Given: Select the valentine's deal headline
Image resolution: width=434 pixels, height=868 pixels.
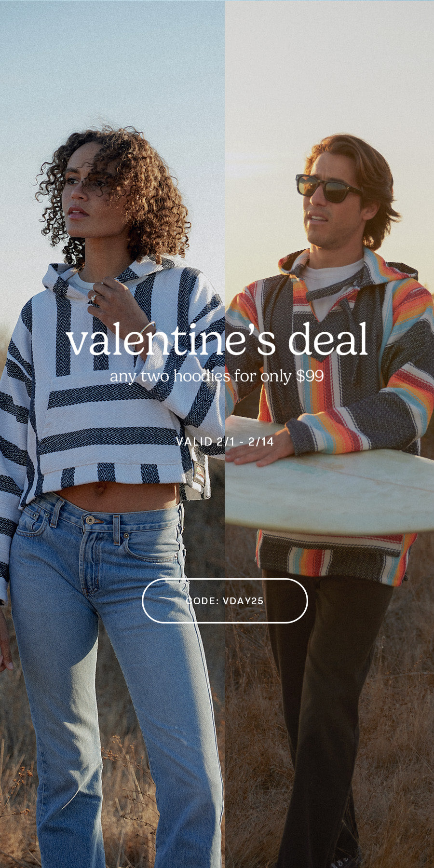Looking at the screenshot, I should (x=217, y=339).
